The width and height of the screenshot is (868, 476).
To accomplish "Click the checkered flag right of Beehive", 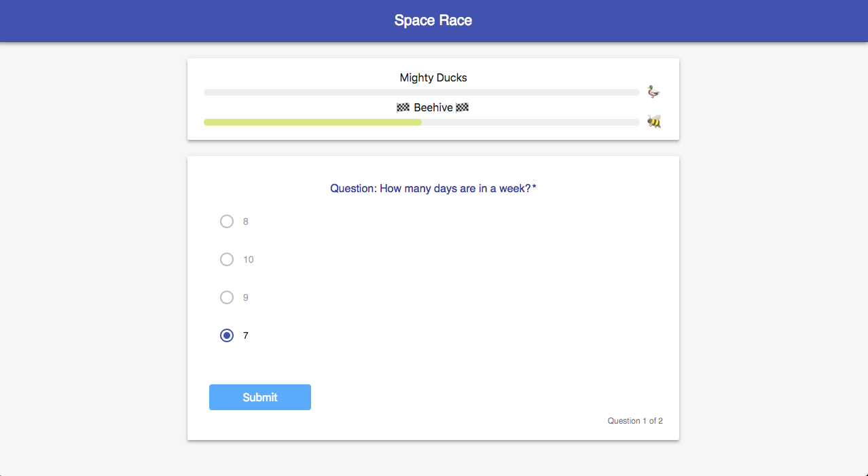I will [x=463, y=107].
